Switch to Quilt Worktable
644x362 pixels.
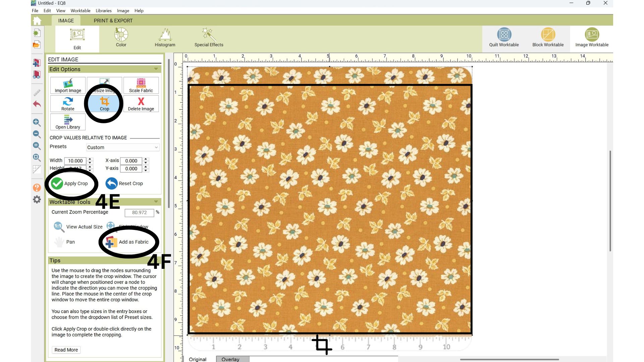click(504, 38)
